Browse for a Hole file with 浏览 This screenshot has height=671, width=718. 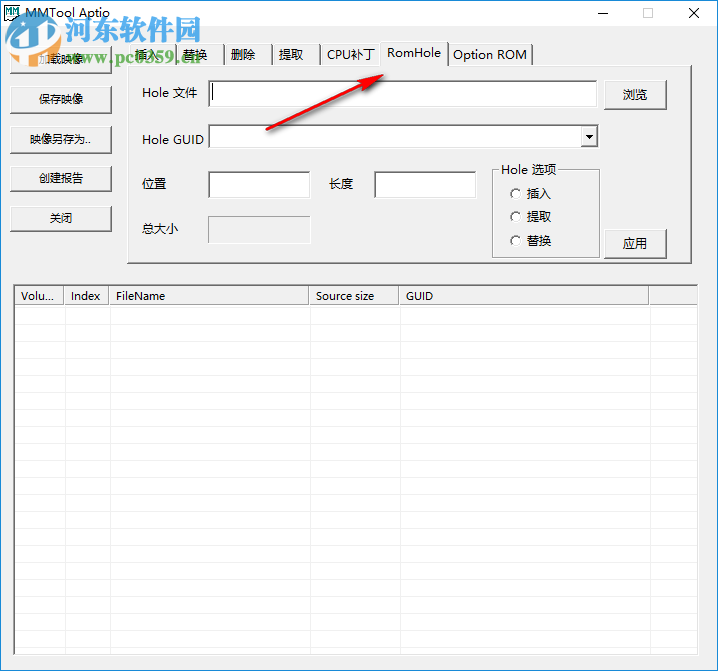[635, 95]
